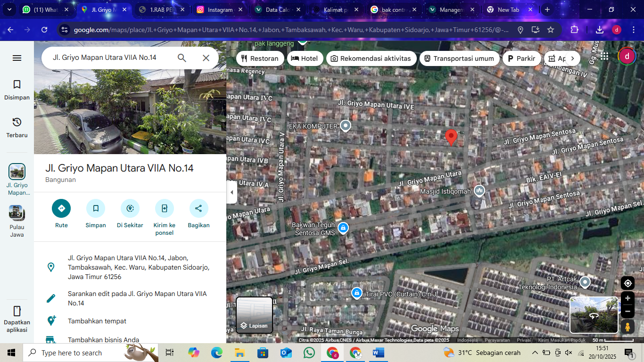
Task: Click the my location crosshair icon
Action: coord(627,283)
